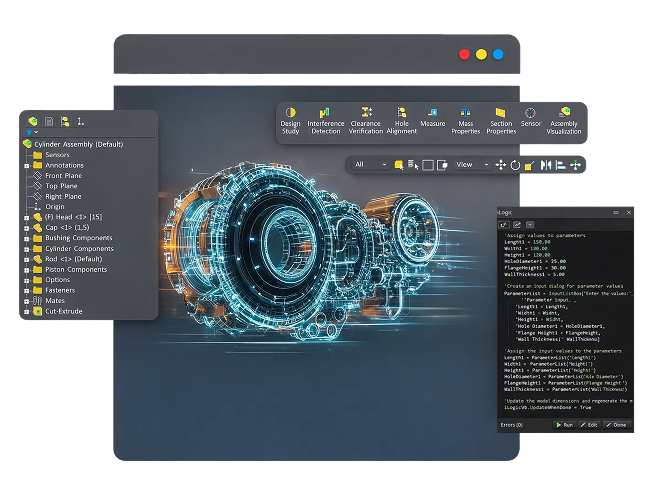Click the overlapping squares selection icon

[442, 165]
